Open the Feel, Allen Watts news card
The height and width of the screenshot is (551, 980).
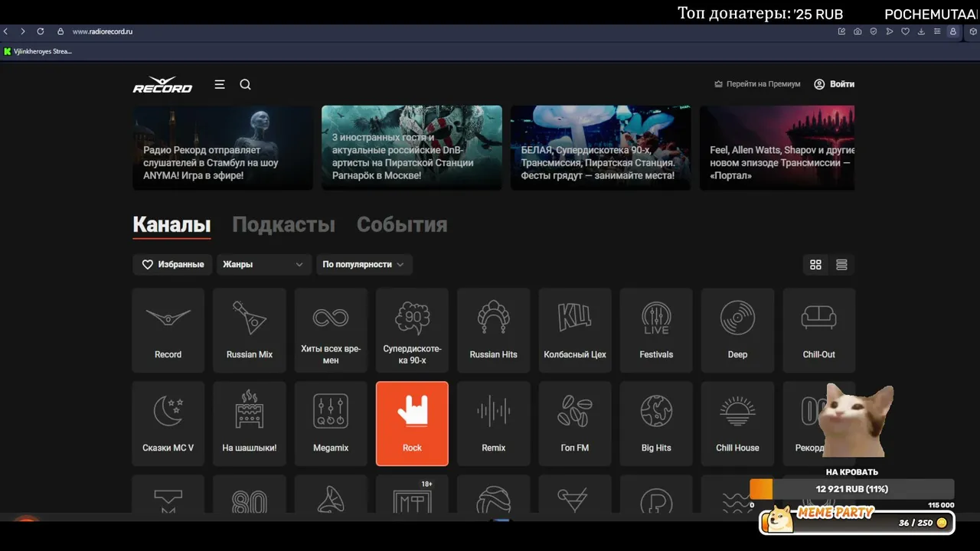[777, 148]
